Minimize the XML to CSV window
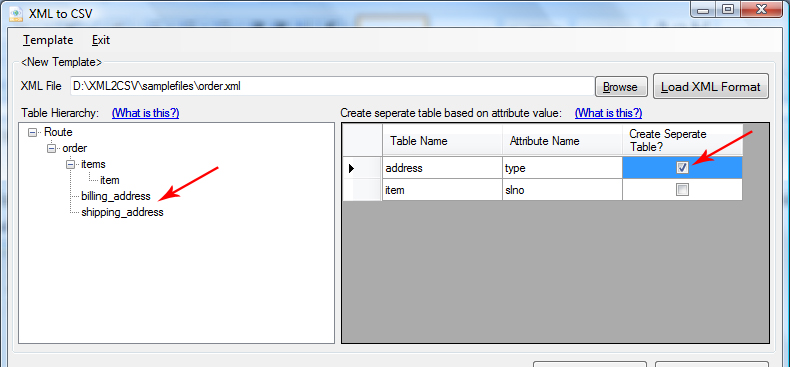 [x=703, y=10]
